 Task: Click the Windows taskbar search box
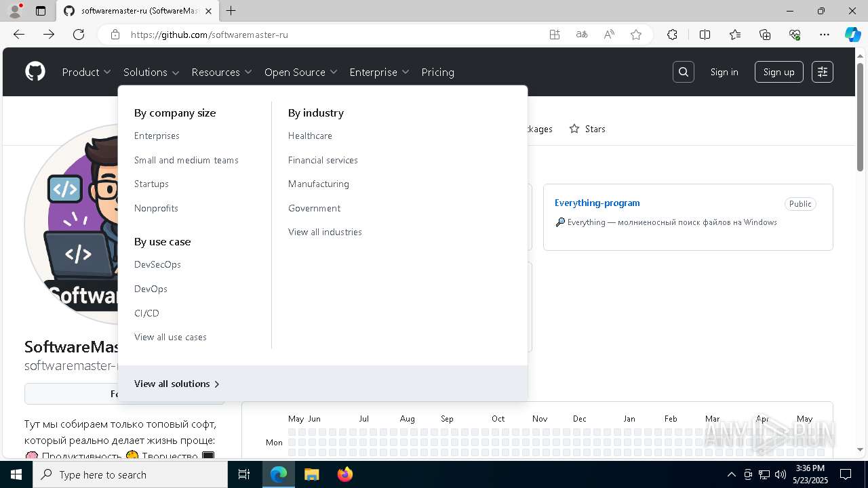130,474
